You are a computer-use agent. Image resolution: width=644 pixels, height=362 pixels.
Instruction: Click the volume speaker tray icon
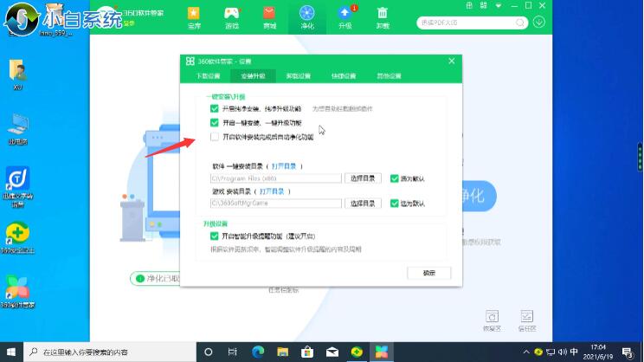click(563, 352)
